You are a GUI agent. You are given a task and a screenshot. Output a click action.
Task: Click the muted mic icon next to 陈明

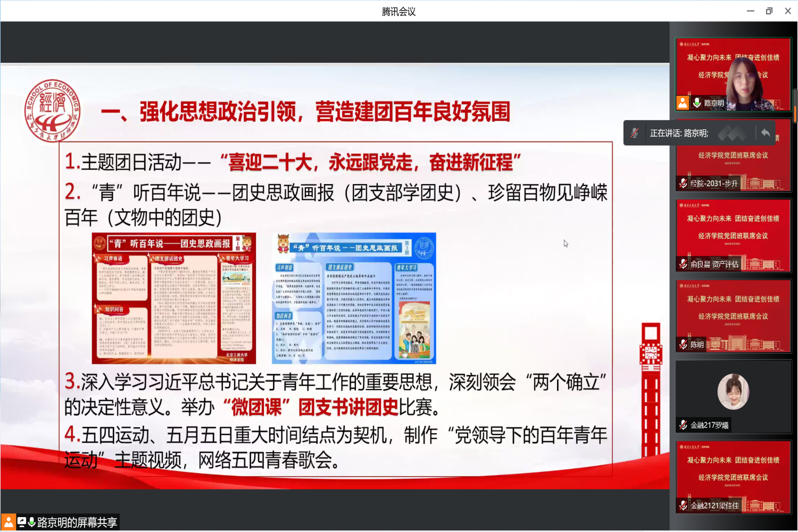[x=683, y=345]
